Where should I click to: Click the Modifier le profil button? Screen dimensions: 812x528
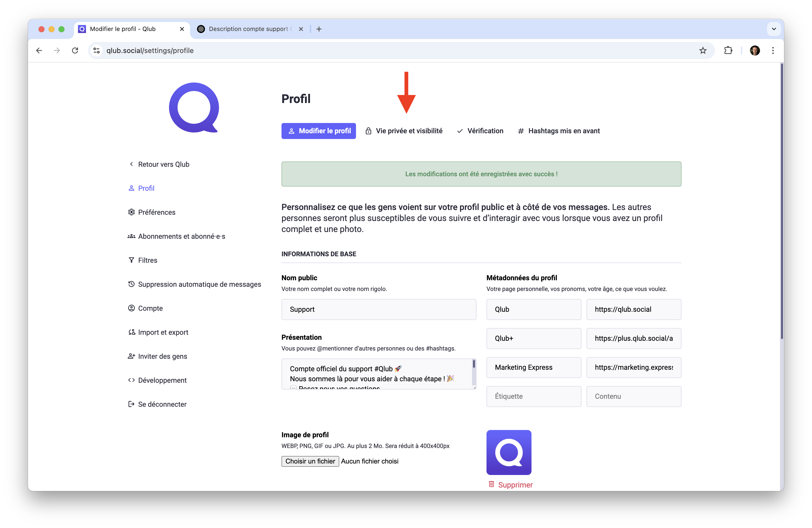319,131
